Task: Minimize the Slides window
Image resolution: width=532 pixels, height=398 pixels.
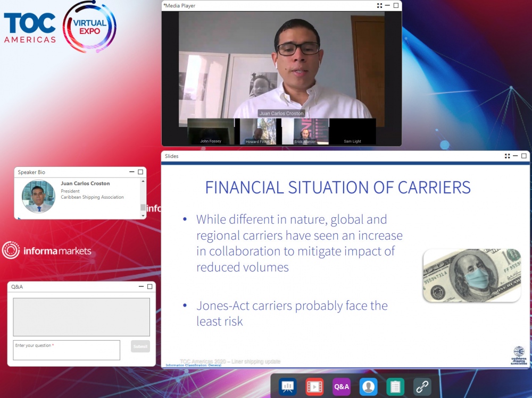Action: (516, 156)
